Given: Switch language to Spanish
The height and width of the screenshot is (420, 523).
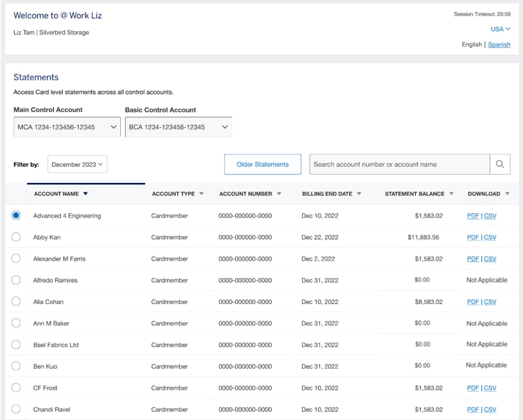Looking at the screenshot, I should click(499, 45).
